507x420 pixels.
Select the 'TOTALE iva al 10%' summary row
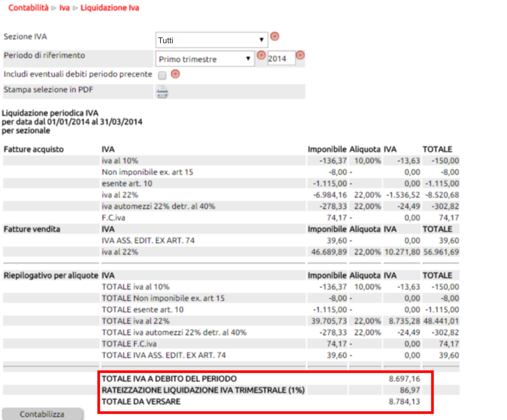tap(231, 287)
